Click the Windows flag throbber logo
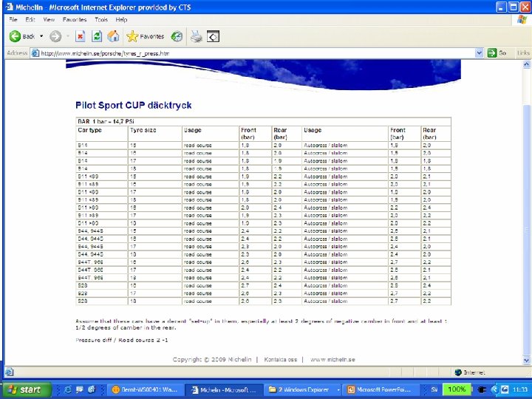Viewport: 532px width, 399px height. coord(522,19)
